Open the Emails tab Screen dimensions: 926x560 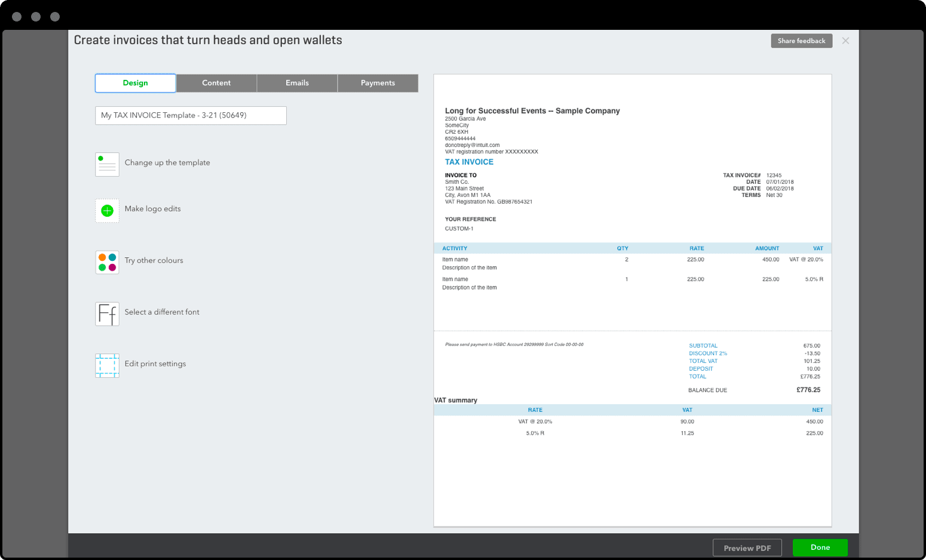[297, 83]
